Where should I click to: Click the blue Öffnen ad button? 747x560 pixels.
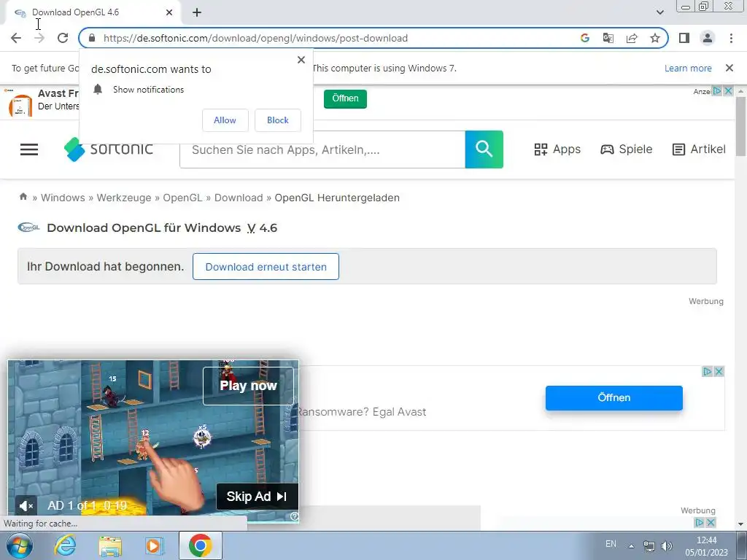point(614,397)
